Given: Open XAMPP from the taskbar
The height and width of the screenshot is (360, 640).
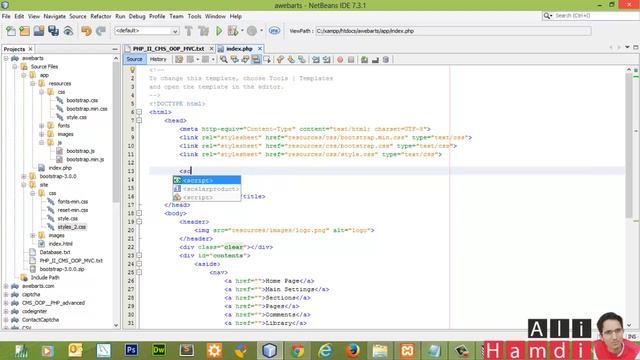Looking at the screenshot, I should point(408,350).
